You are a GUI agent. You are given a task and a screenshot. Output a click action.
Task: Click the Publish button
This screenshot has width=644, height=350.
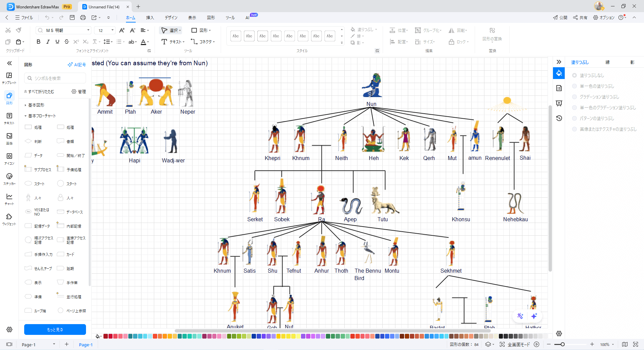(560, 17)
